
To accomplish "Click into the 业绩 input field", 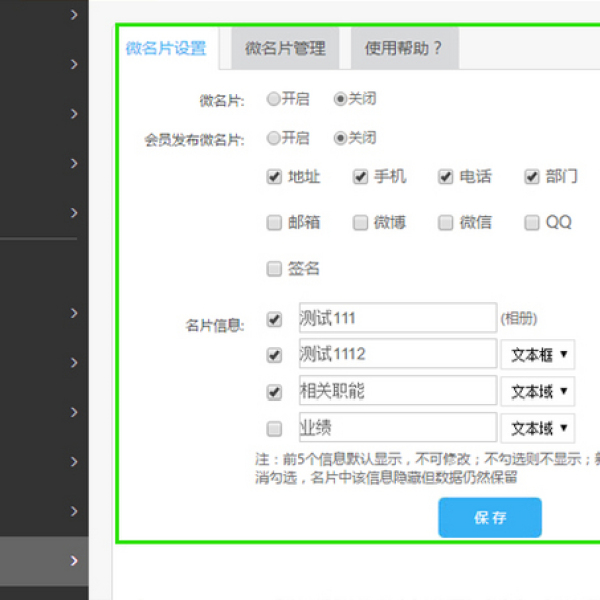I will [397, 428].
